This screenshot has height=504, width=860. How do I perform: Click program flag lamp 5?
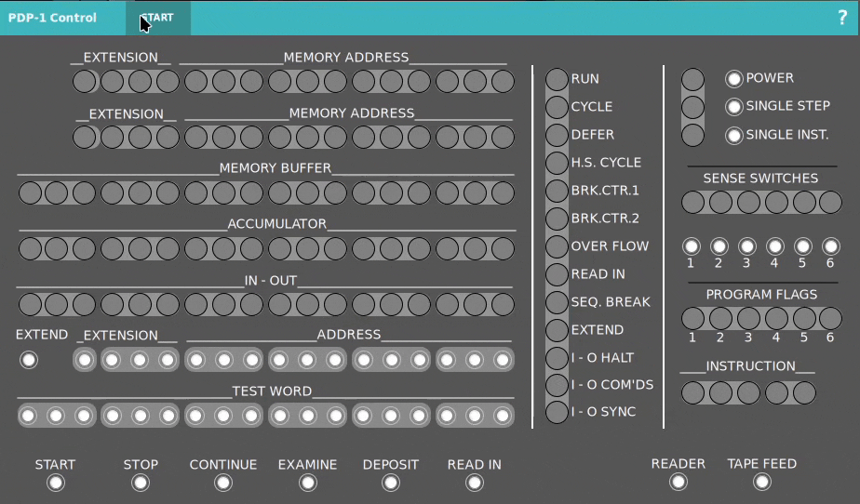(x=804, y=318)
